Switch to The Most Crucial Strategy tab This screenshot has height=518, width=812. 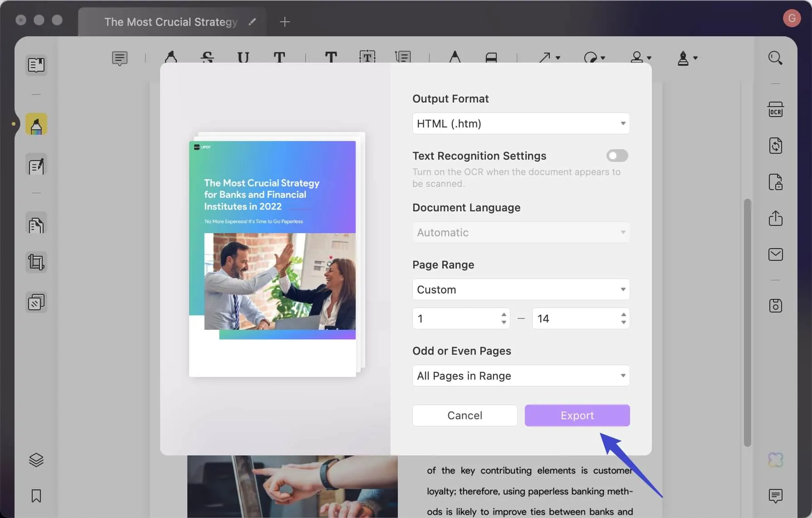pos(171,21)
